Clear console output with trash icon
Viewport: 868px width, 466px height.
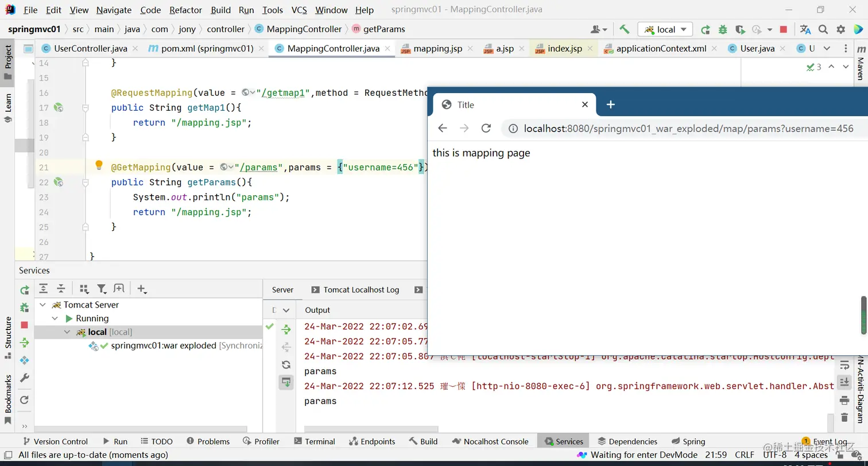844,418
